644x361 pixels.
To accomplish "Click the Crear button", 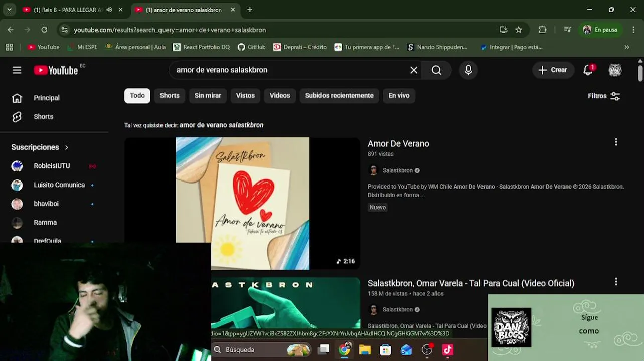I will (553, 70).
